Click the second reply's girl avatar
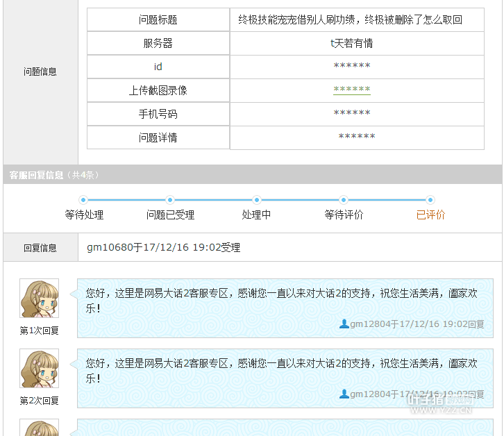The width and height of the screenshot is (504, 436). (39, 369)
